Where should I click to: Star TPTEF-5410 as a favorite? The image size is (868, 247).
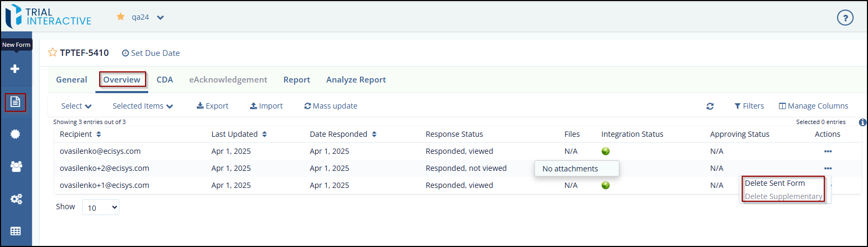(x=53, y=53)
